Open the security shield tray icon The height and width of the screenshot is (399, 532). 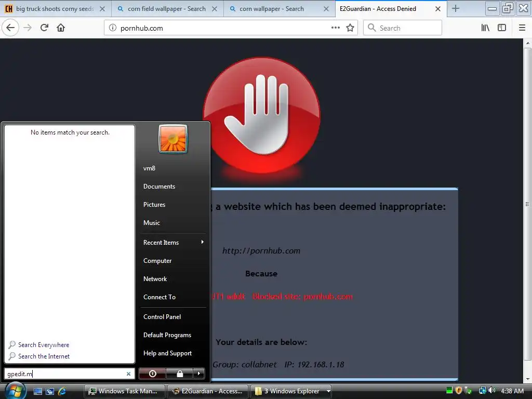[459, 391]
